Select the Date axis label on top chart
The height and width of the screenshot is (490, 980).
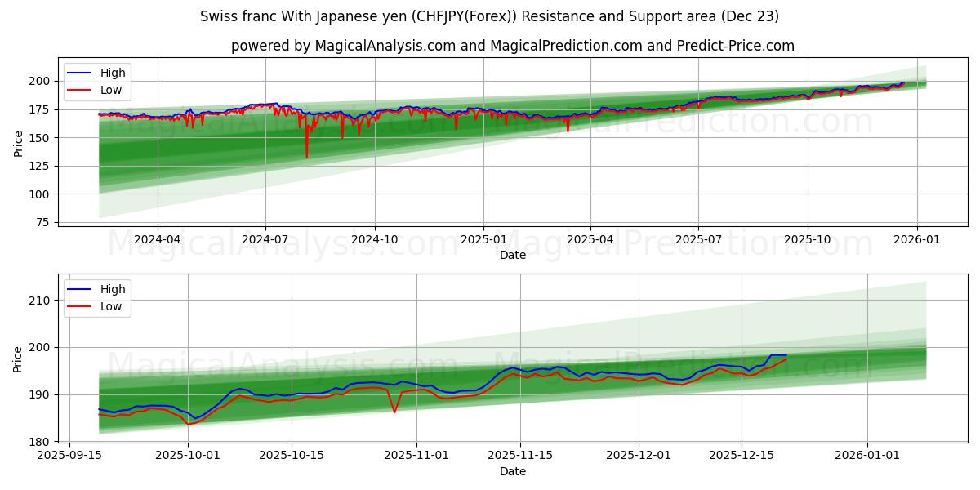click(512, 255)
